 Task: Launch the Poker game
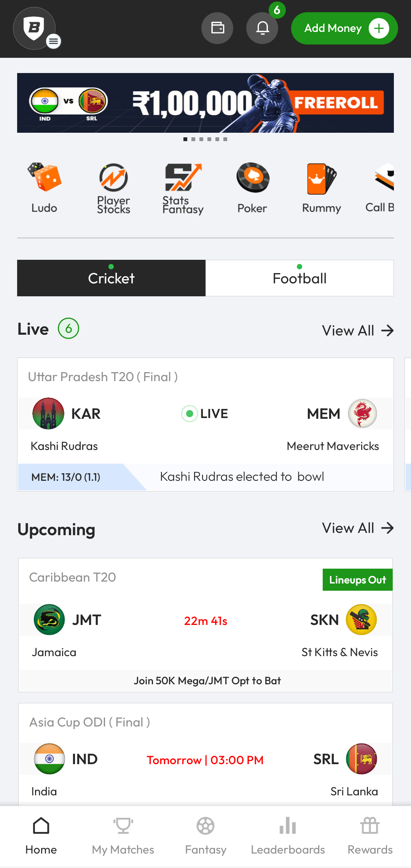252,188
